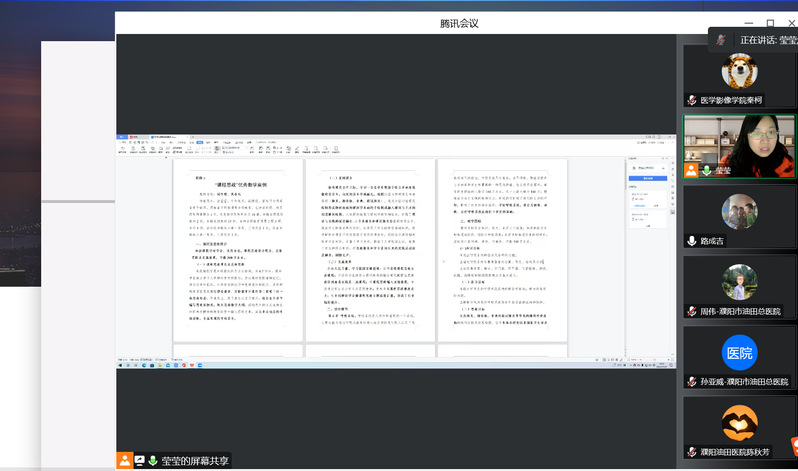Click the muted mic icon beside 医学影像学院秦柯
This screenshot has width=798, height=471.
click(691, 100)
